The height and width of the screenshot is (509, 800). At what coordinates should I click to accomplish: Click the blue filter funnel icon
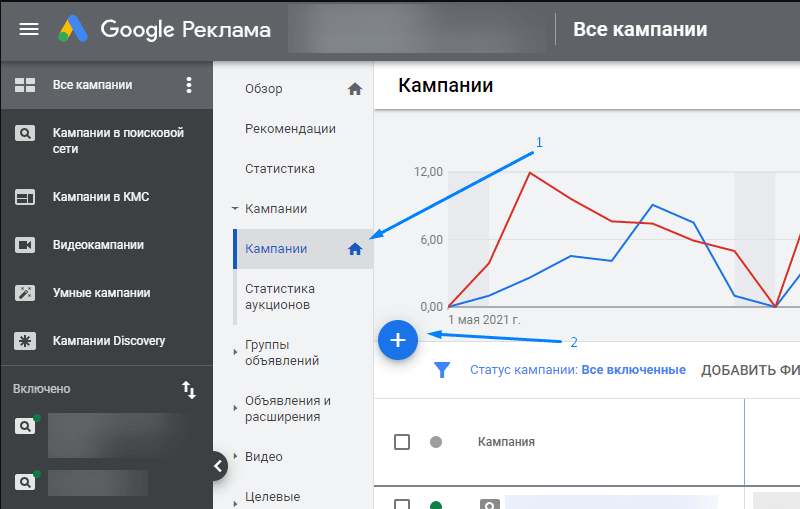click(x=442, y=370)
